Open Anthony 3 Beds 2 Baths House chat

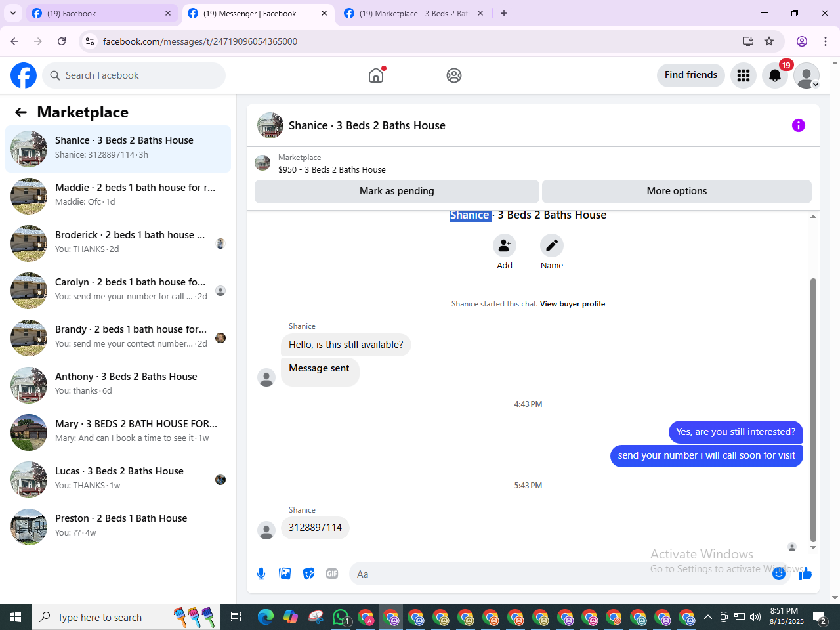point(118,385)
